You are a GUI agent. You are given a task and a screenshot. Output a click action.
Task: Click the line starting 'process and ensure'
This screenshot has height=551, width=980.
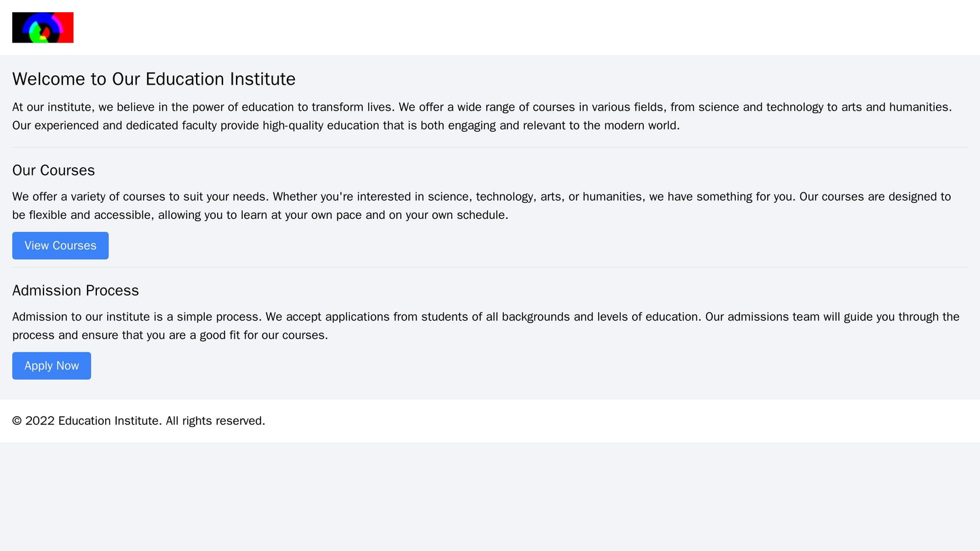coord(170,335)
